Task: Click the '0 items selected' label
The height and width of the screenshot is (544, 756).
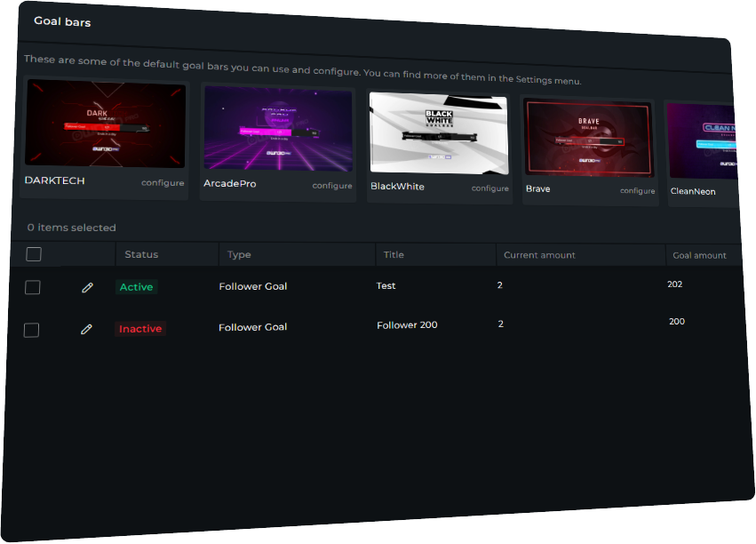Action: 71,228
